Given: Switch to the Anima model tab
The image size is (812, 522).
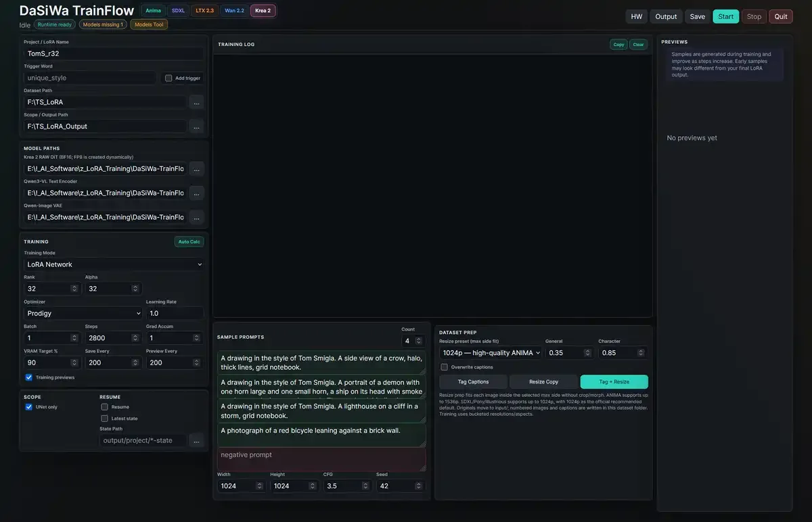Looking at the screenshot, I should [x=153, y=11].
